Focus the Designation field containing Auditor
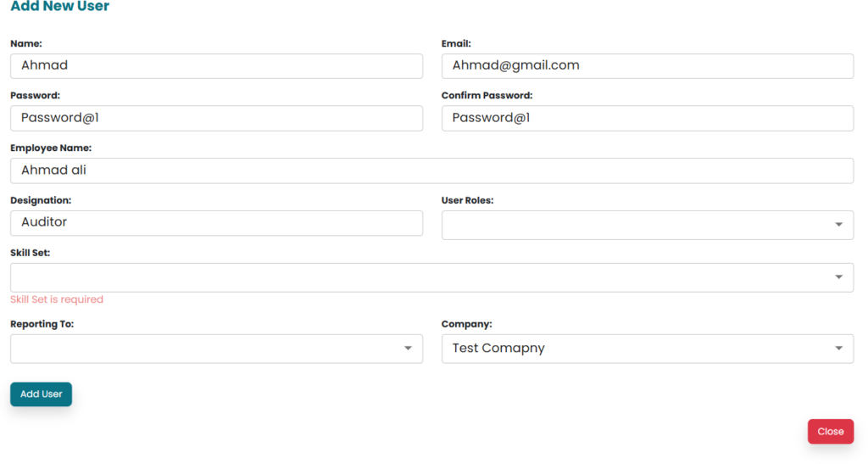Screen dimensions: 868x464 click(x=216, y=223)
